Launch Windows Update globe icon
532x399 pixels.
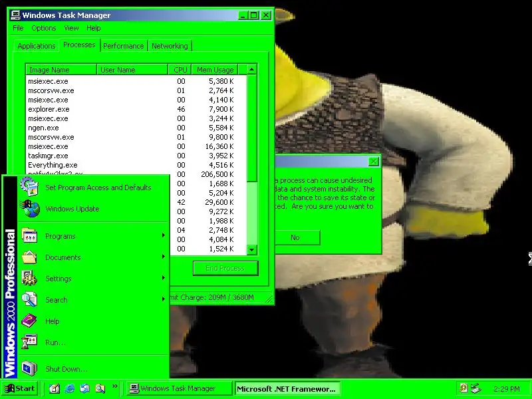[x=30, y=208]
